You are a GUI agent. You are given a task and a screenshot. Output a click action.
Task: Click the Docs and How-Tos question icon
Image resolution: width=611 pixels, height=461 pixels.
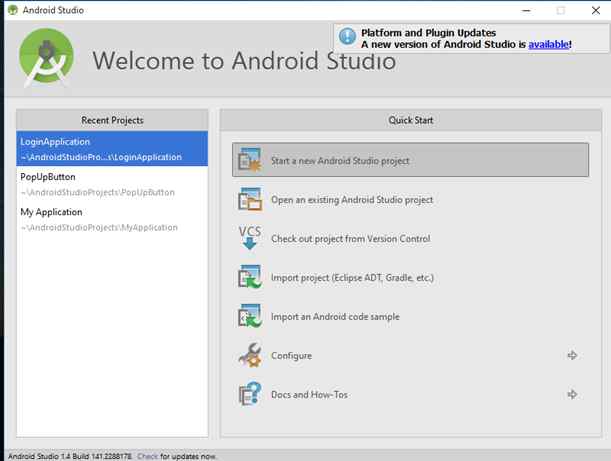pyautogui.click(x=250, y=394)
